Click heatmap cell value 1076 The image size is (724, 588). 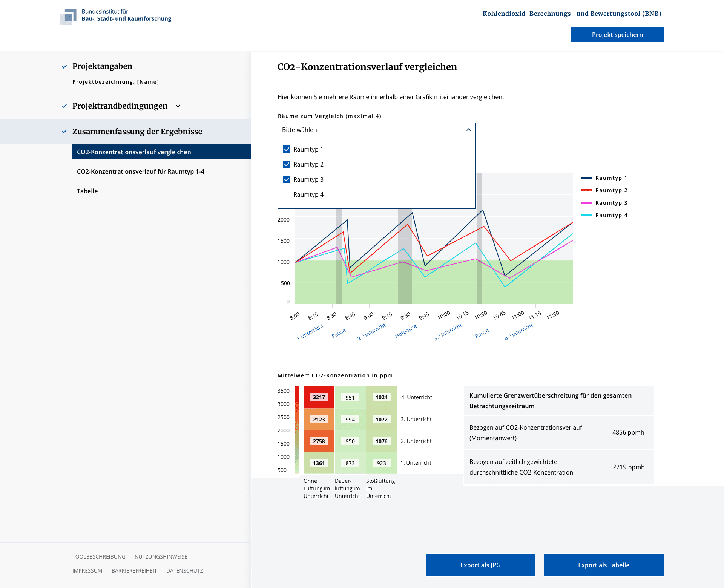pos(381,441)
